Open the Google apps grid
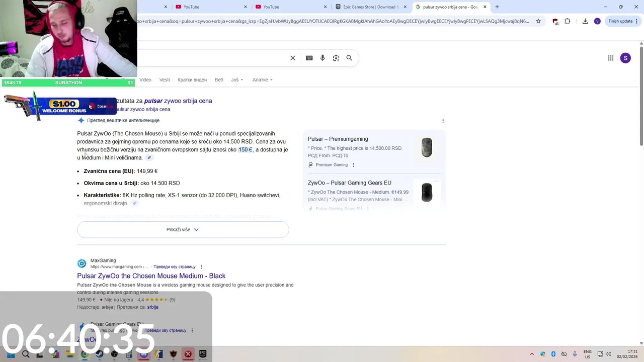This screenshot has height=362, width=644. 611,58
